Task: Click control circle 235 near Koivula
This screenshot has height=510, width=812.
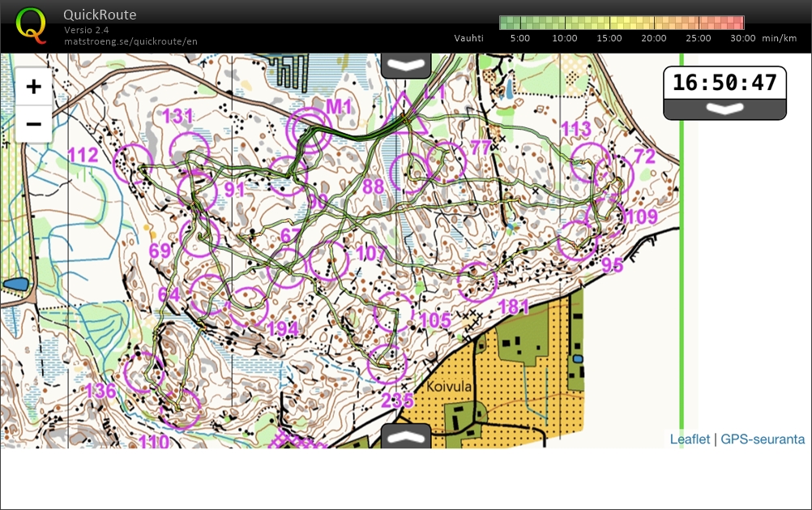Action: pyautogui.click(x=387, y=364)
